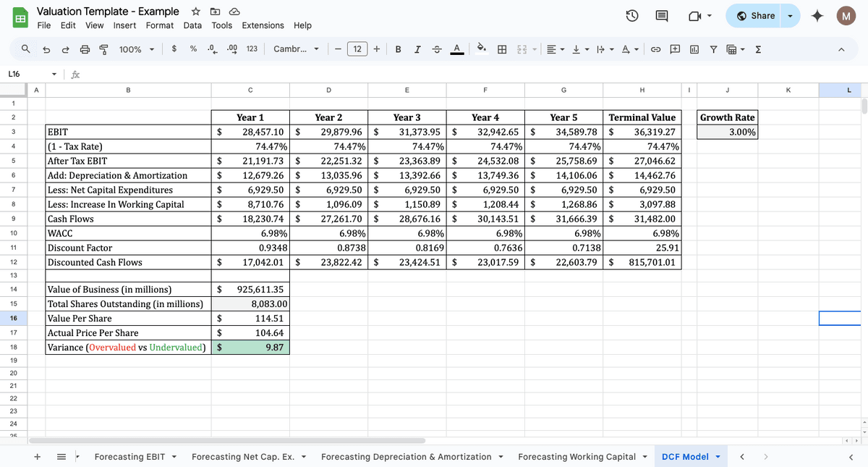
Task: Open the Extensions menu
Action: (x=263, y=25)
